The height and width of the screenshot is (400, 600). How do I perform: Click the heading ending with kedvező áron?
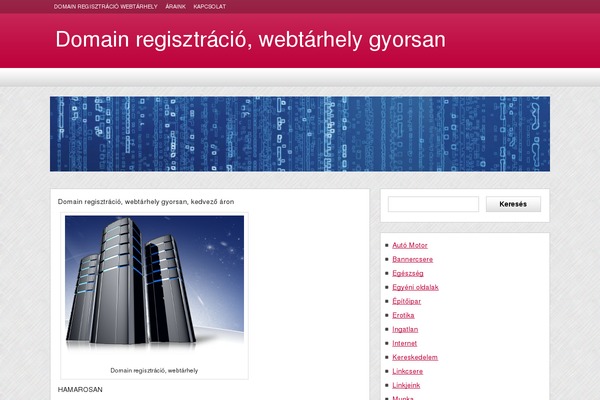[x=146, y=202]
